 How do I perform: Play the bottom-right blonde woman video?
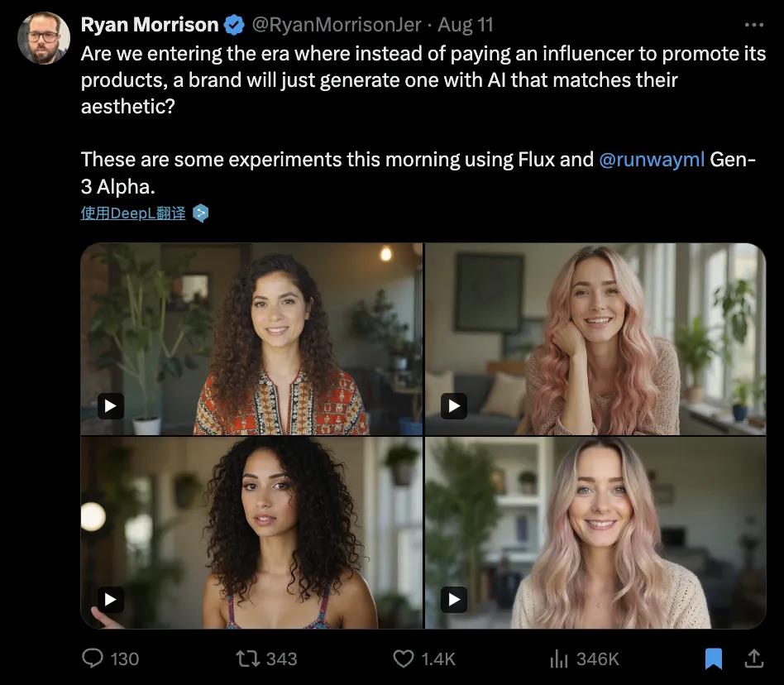pos(453,599)
